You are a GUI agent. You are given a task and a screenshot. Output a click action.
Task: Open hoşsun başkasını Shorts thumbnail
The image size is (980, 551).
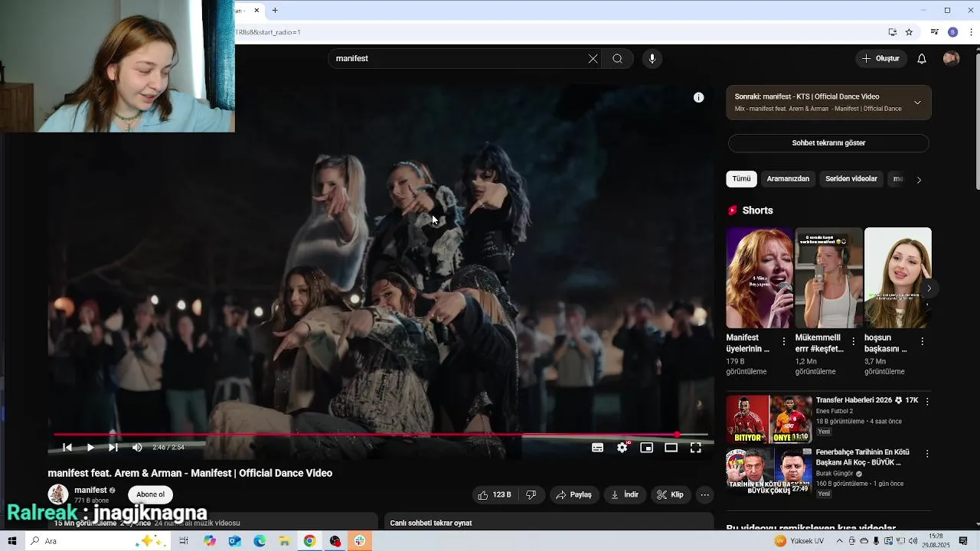[x=898, y=278]
